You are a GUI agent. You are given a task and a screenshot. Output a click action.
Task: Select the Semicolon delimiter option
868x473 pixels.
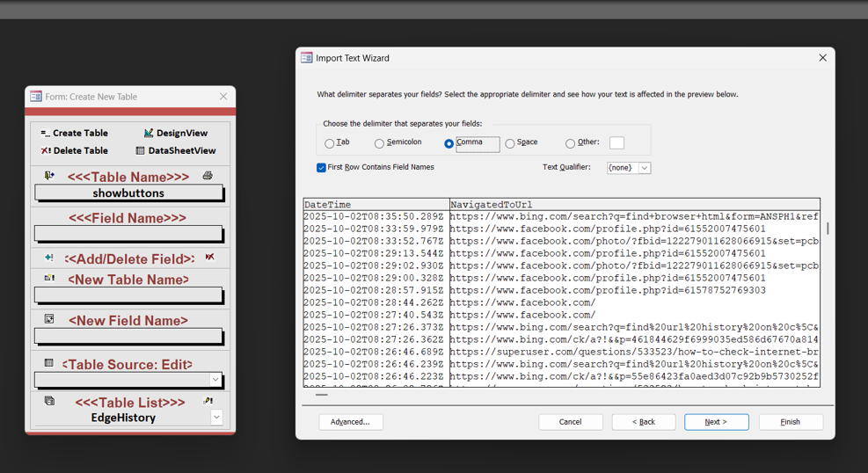[x=379, y=144]
